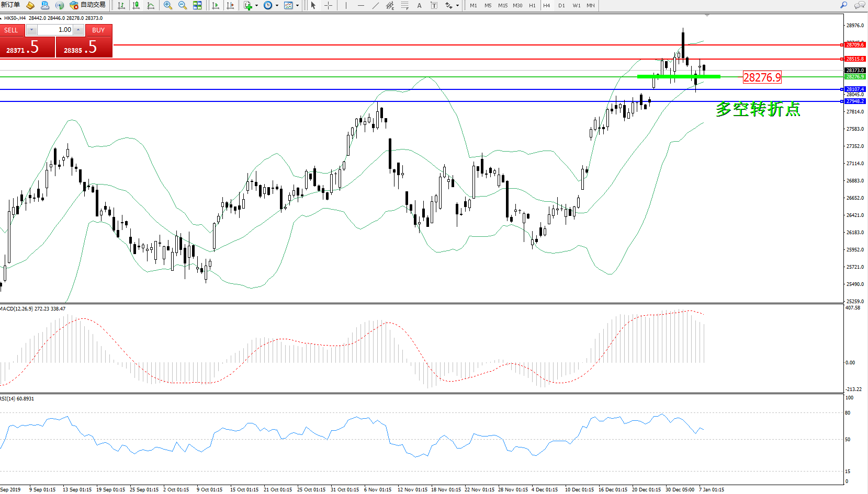Select the text label tool
Viewport: 868px width, 494px height.
(419, 5)
